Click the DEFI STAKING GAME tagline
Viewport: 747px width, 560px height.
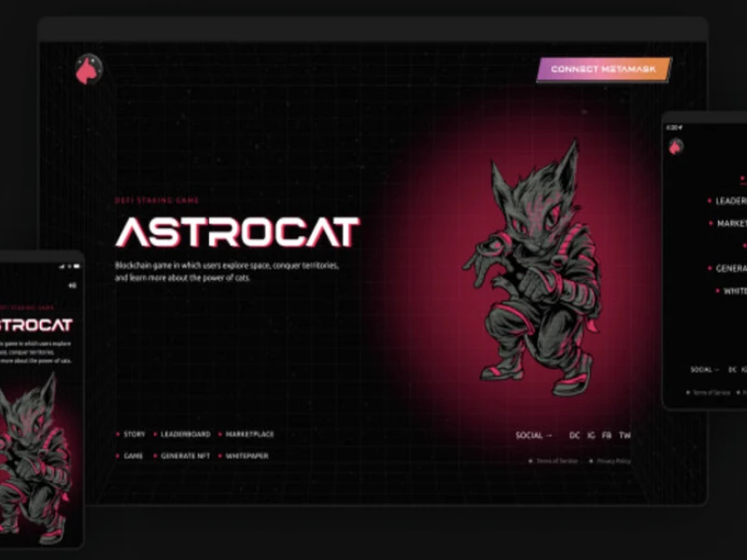[x=157, y=201]
